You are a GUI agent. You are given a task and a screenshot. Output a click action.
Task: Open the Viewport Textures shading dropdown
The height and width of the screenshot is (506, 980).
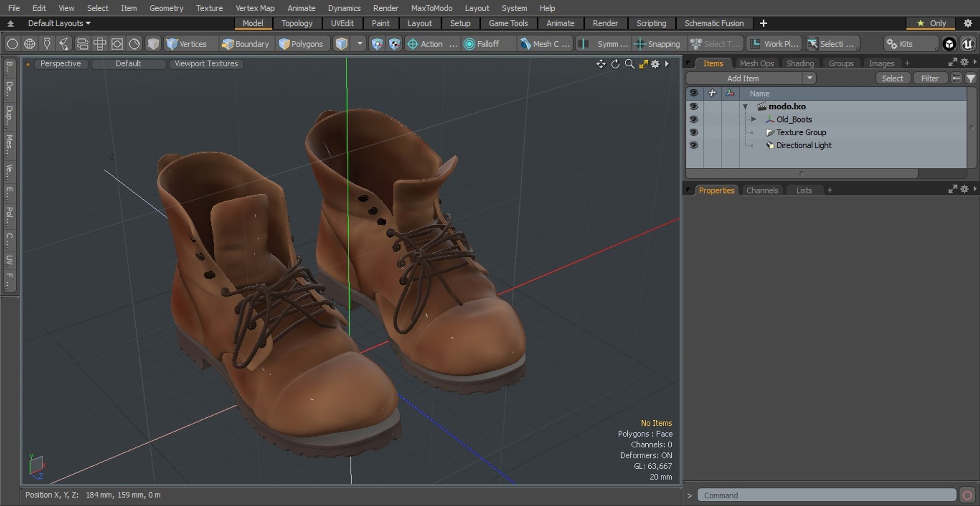point(206,64)
